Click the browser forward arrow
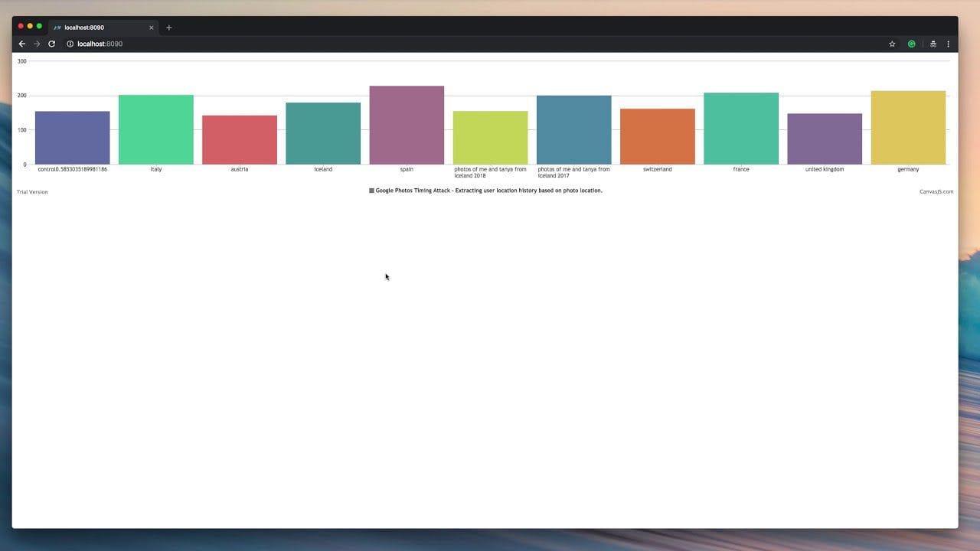The height and width of the screenshot is (551, 980). coord(37,44)
